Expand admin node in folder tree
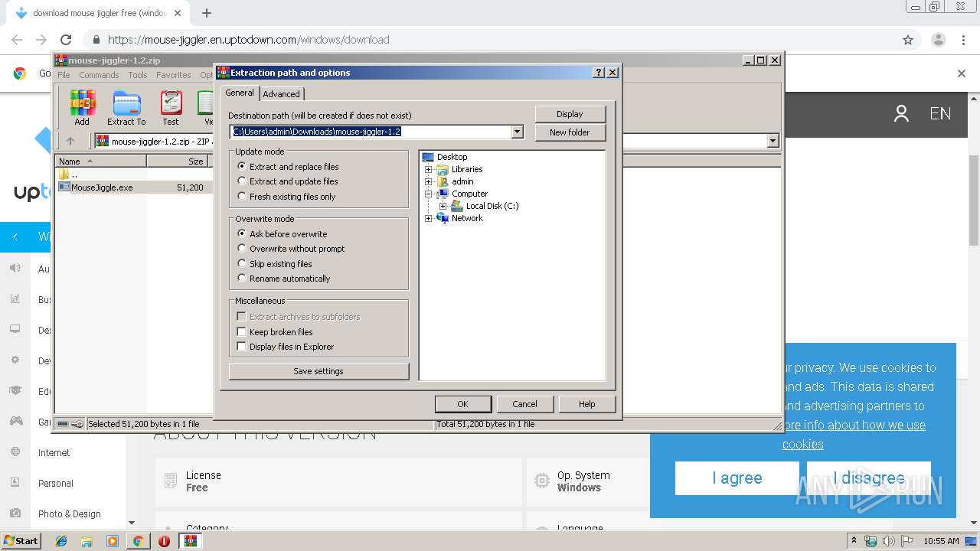980x551 pixels. (429, 181)
